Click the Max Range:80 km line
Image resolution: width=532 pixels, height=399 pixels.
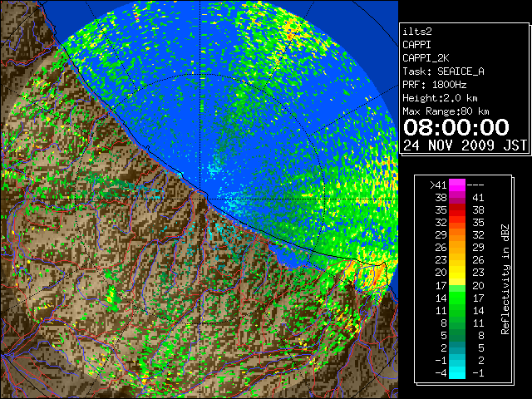(x=446, y=111)
